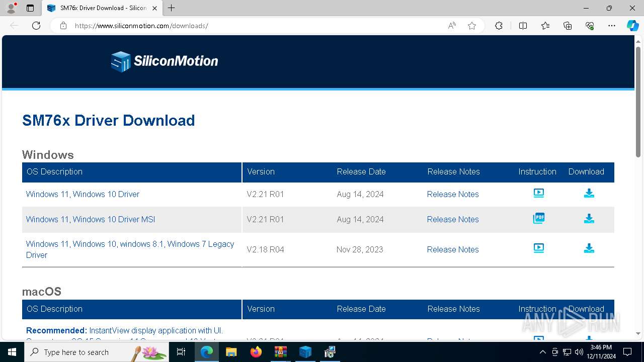Download the Windows 11, Windows 10 Driver

click(x=589, y=194)
